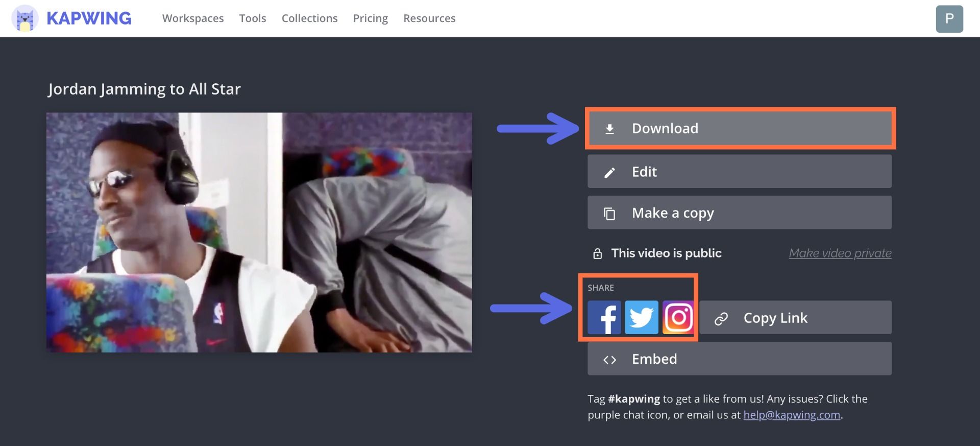Open the Workspaces menu
The height and width of the screenshot is (446, 980).
[193, 18]
